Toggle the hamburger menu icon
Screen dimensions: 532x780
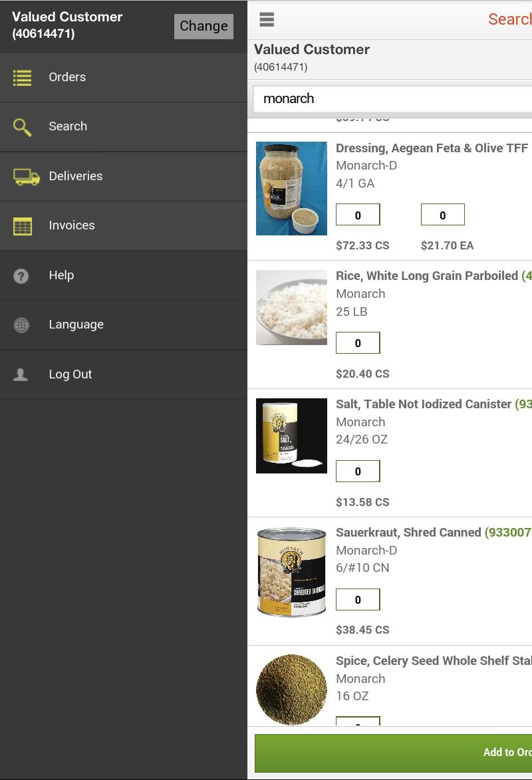[x=267, y=19]
